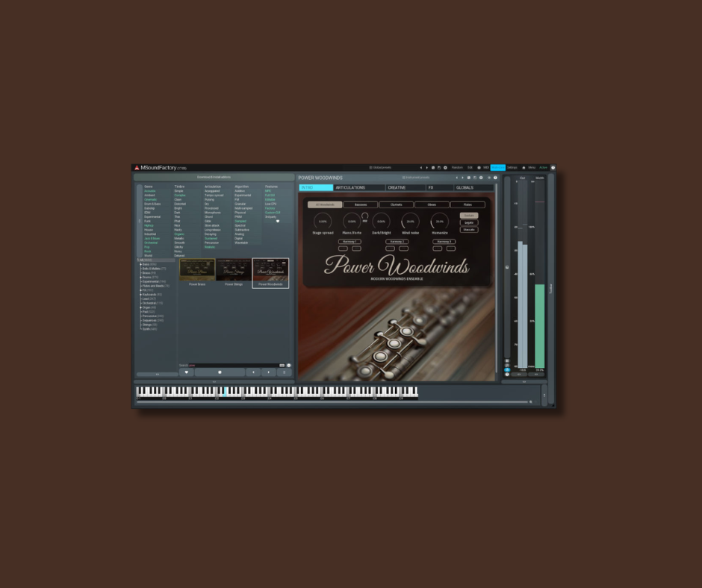Click the wide stop button below search
Viewport: 702px width, 588px height.
click(220, 372)
